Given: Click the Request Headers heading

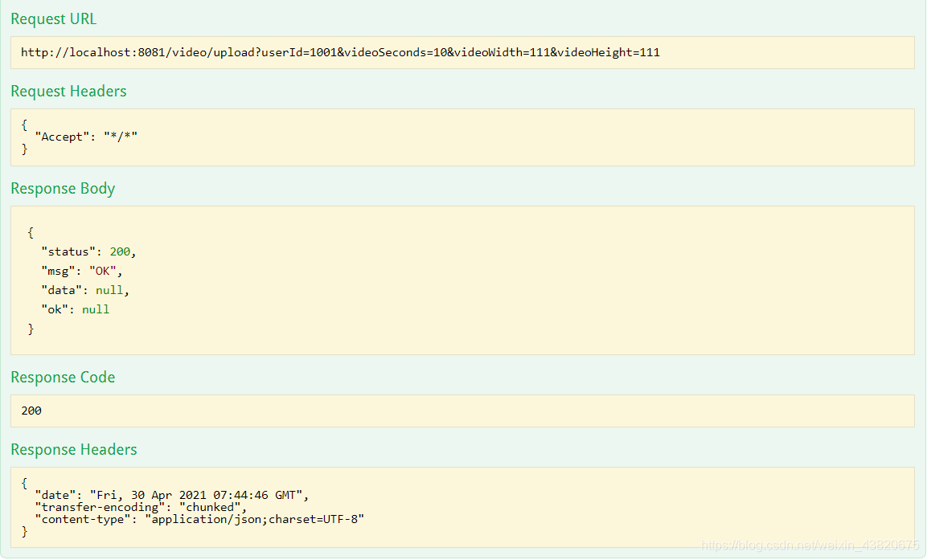Looking at the screenshot, I should coord(68,91).
